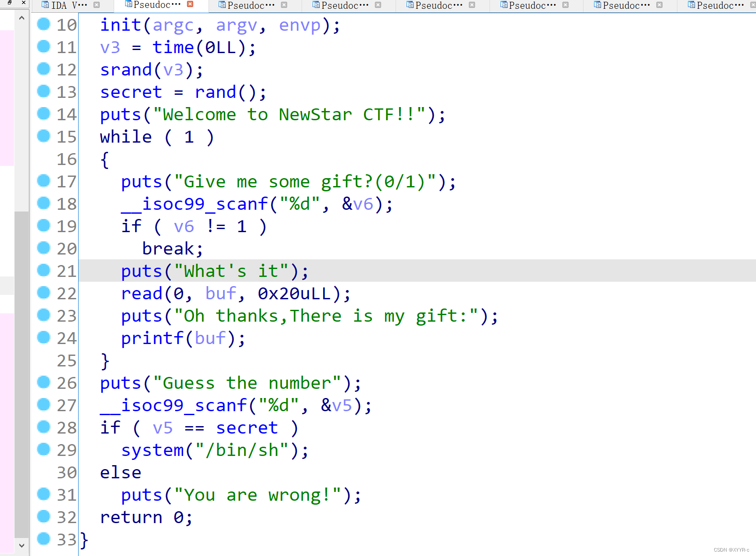This screenshot has width=756, height=556.
Task: Toggle breakpoint dot on line 17
Action: 43,181
